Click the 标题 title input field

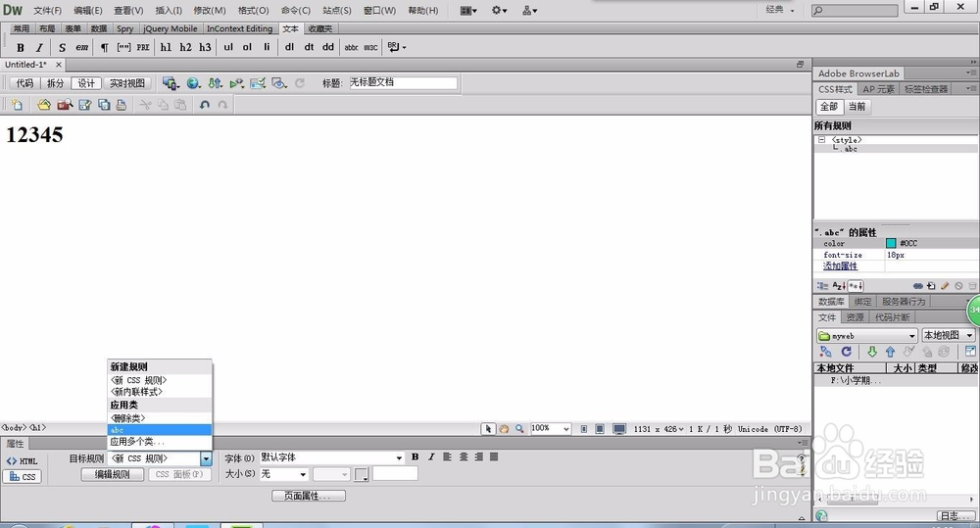(x=403, y=83)
